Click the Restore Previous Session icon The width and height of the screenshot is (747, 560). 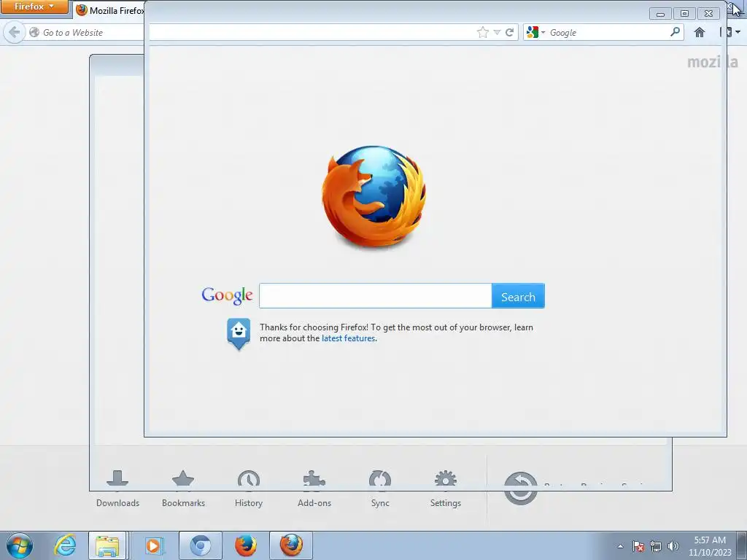[521, 488]
